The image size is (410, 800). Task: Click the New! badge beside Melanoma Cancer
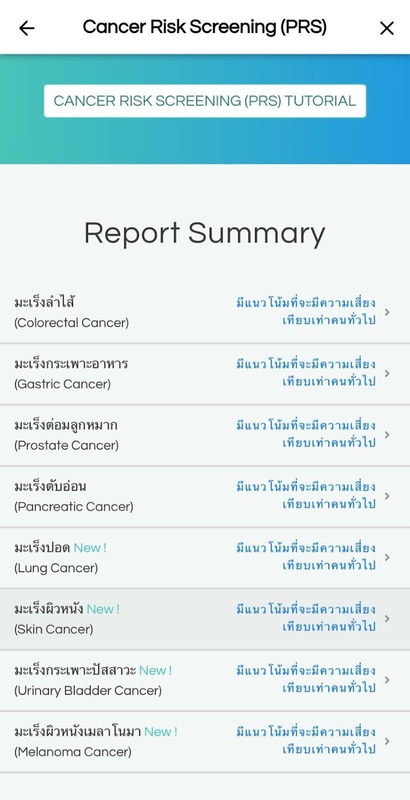point(161,732)
